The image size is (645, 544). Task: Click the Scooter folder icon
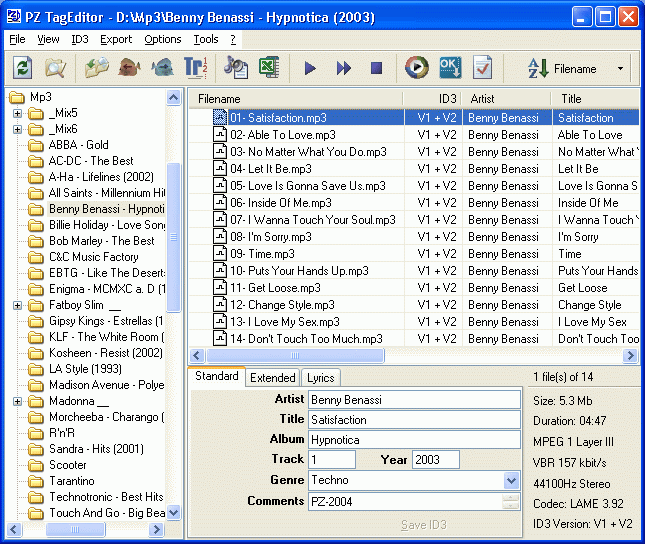pyautogui.click(x=36, y=465)
